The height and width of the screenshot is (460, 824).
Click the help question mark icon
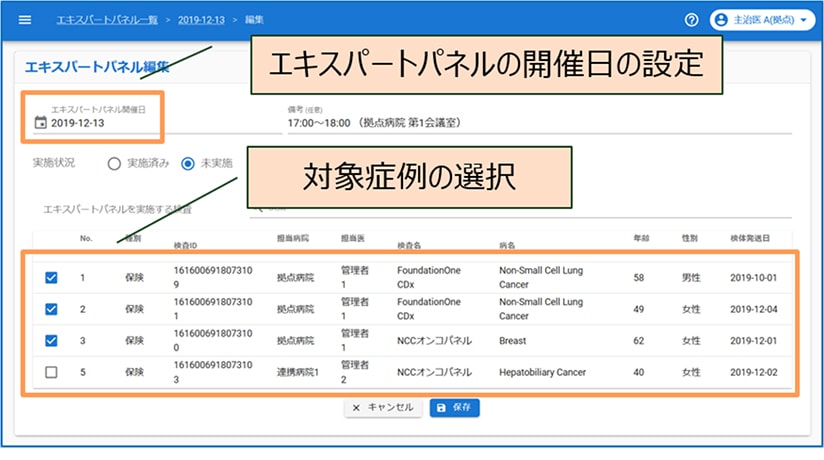691,20
